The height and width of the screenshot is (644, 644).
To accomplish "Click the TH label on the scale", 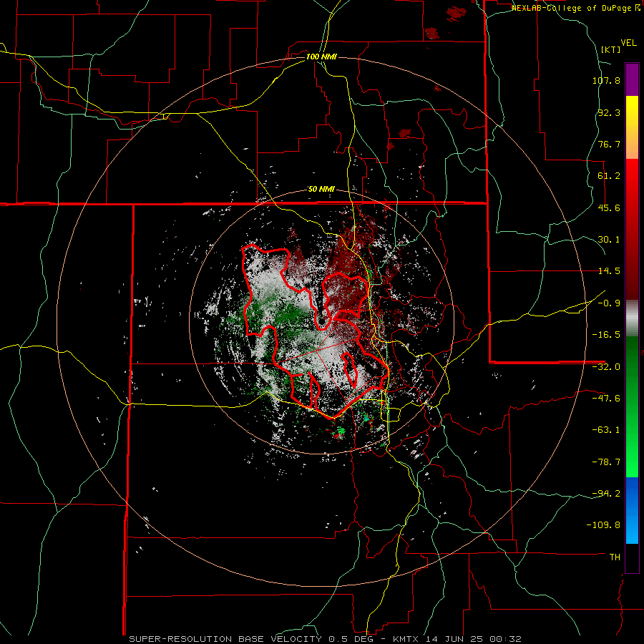I will click(x=615, y=557).
